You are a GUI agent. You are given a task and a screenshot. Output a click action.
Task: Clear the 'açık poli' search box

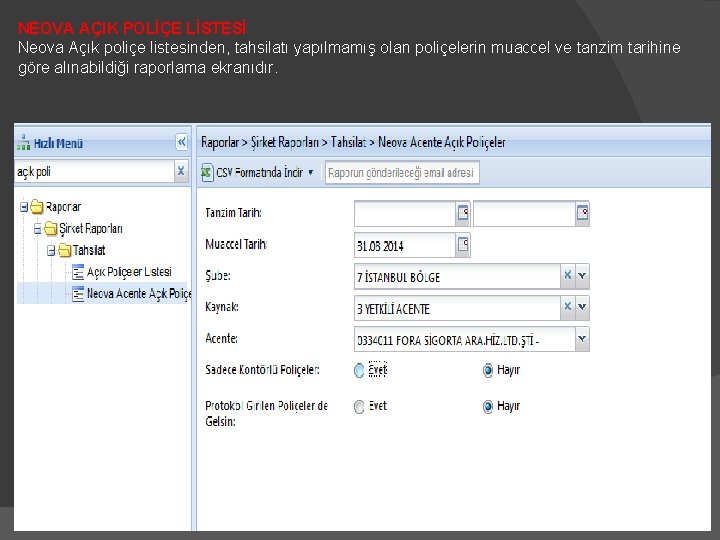181,171
